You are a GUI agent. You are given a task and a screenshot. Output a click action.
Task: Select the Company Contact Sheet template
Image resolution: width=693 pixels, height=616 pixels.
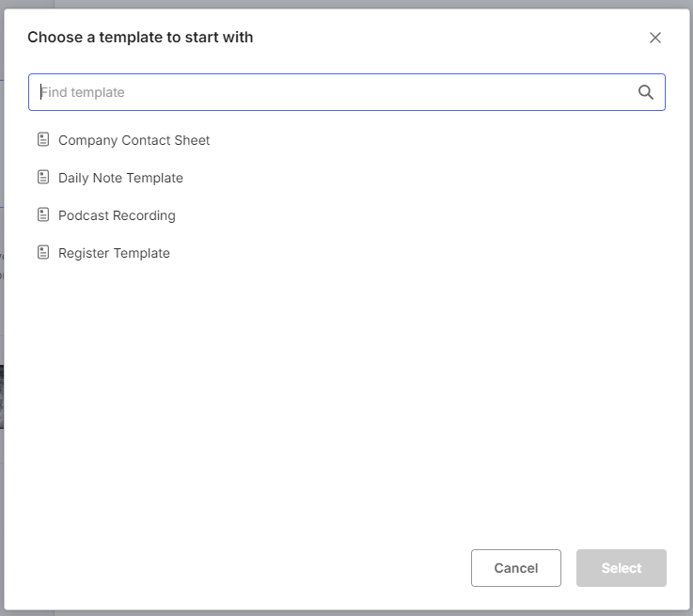(134, 140)
